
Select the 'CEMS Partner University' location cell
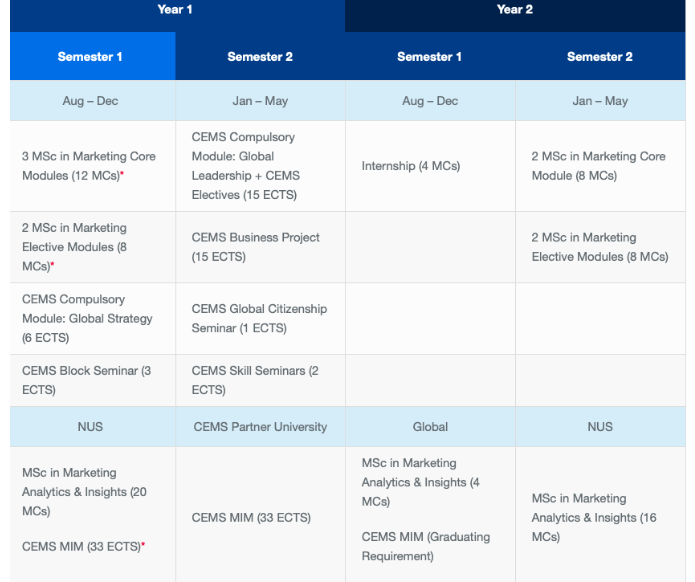[260, 426]
